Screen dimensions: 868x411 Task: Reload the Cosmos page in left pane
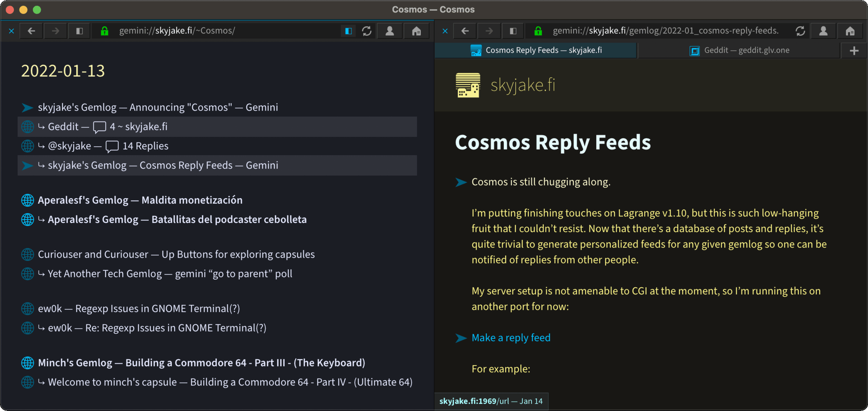coord(367,31)
